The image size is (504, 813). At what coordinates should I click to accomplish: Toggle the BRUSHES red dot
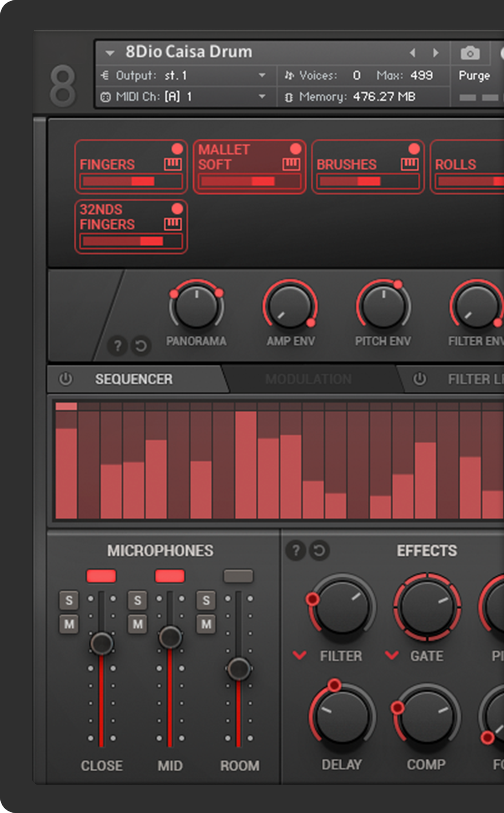[414, 148]
